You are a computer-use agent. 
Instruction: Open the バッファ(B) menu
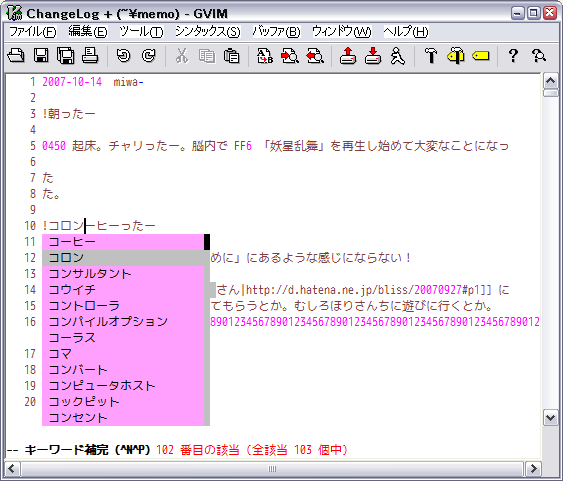[276, 32]
